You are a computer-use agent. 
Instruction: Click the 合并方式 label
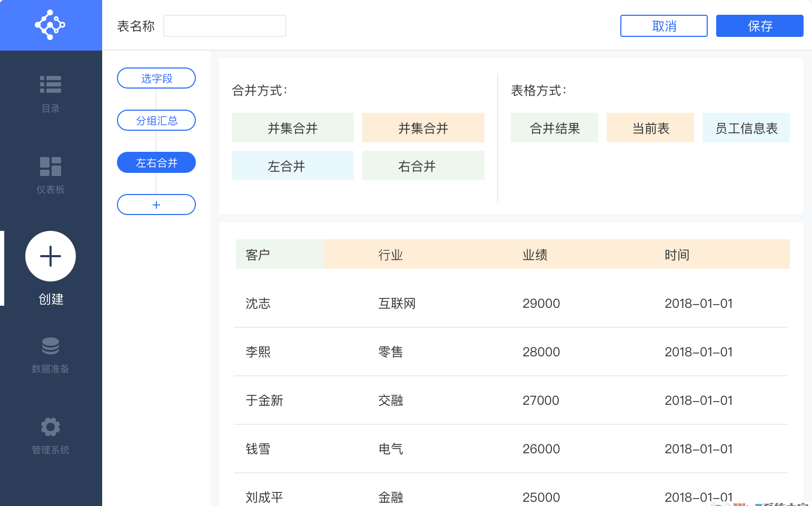click(x=260, y=91)
